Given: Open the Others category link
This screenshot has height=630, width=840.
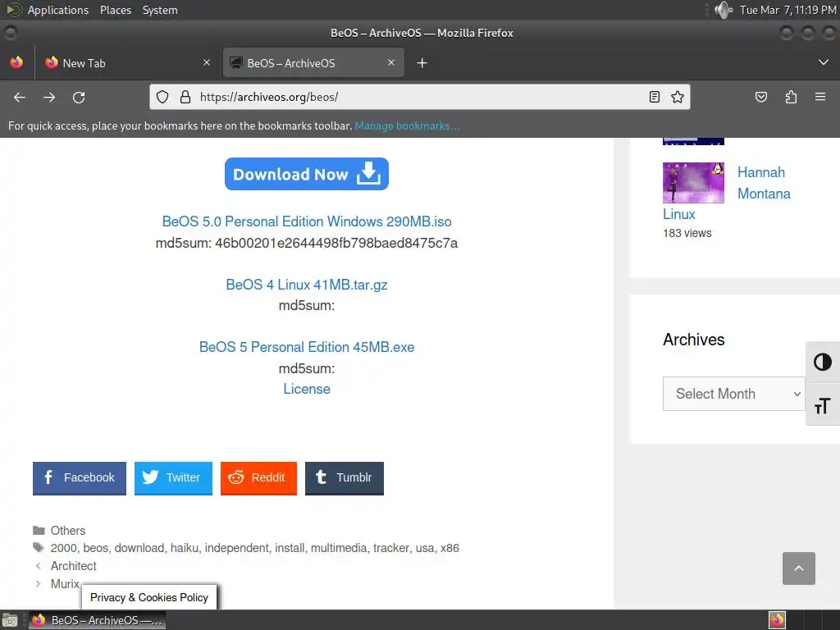Looking at the screenshot, I should coord(68,531).
